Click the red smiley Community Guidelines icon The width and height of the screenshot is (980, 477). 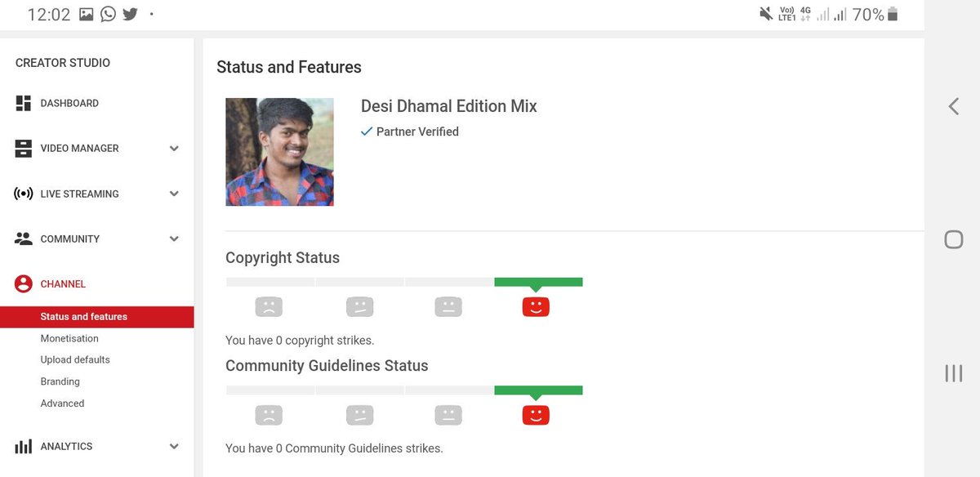pos(536,415)
